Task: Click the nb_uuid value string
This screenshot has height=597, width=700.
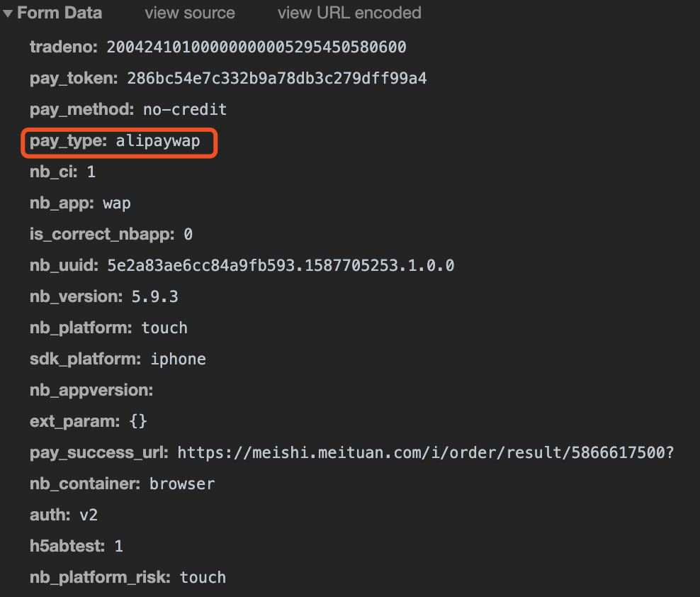Action: [x=281, y=265]
